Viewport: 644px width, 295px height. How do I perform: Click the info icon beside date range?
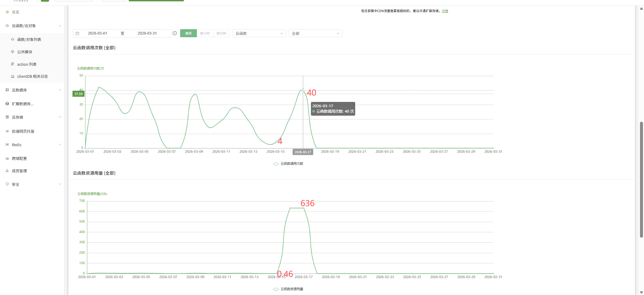tap(175, 33)
